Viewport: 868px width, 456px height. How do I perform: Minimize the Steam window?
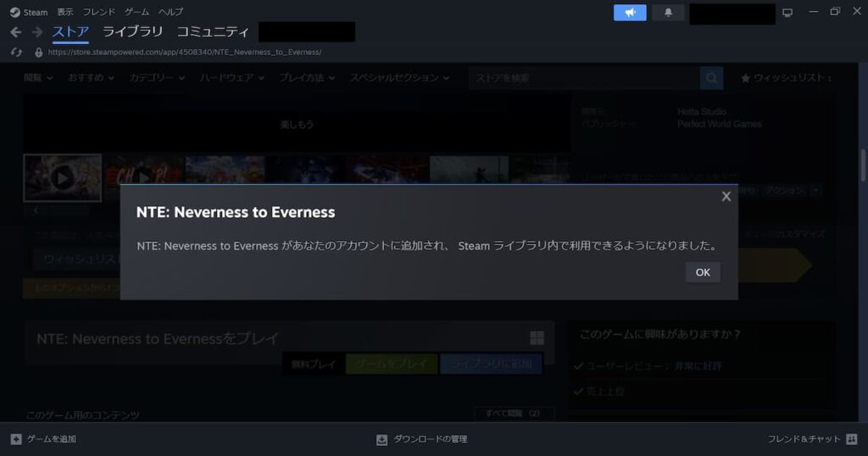pyautogui.click(x=813, y=12)
